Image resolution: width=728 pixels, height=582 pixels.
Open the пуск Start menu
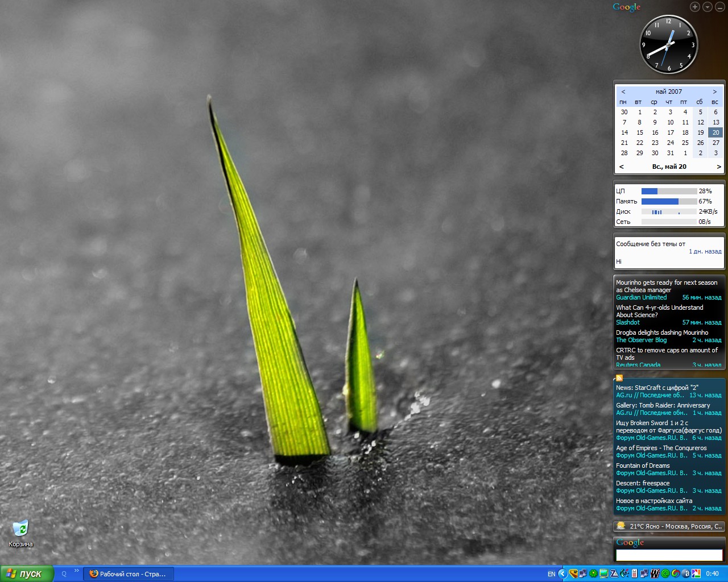pos(27,573)
